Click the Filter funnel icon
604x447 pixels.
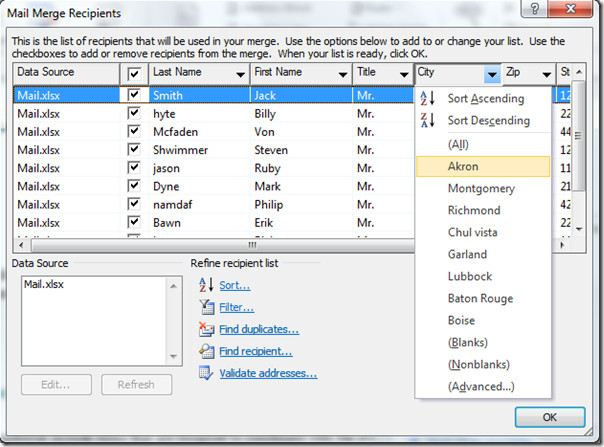(x=207, y=307)
